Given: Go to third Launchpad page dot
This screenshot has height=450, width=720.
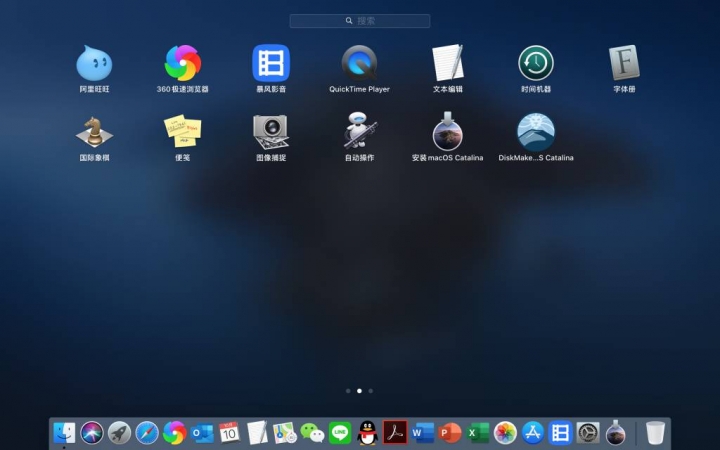Looking at the screenshot, I should point(371,391).
